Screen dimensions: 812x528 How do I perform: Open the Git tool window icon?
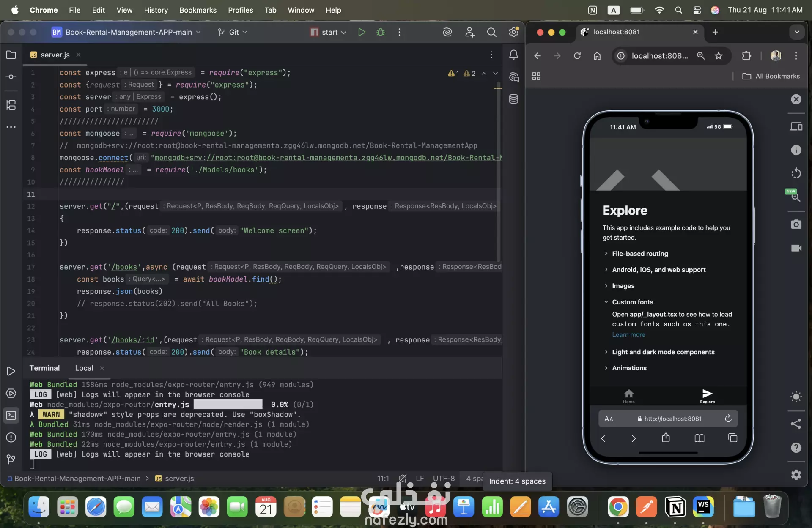click(11, 459)
